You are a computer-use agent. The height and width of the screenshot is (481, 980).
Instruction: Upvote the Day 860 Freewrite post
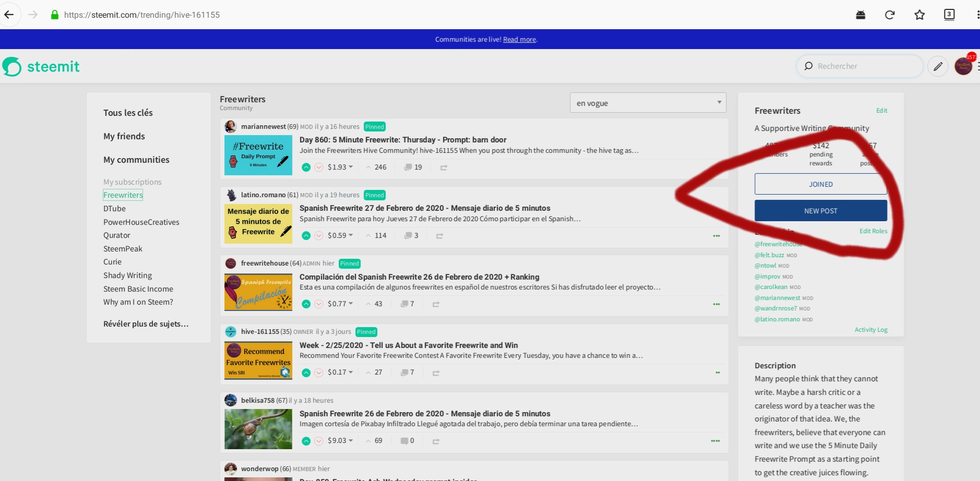[306, 167]
